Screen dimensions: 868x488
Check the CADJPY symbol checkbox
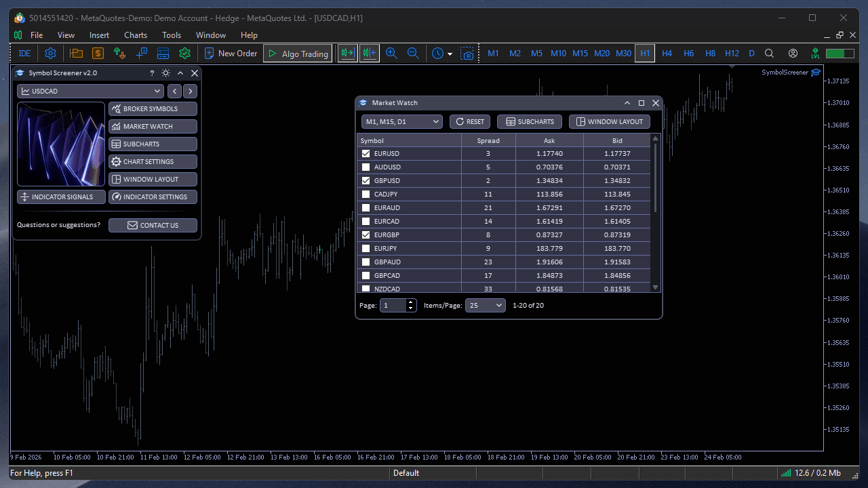pos(365,194)
